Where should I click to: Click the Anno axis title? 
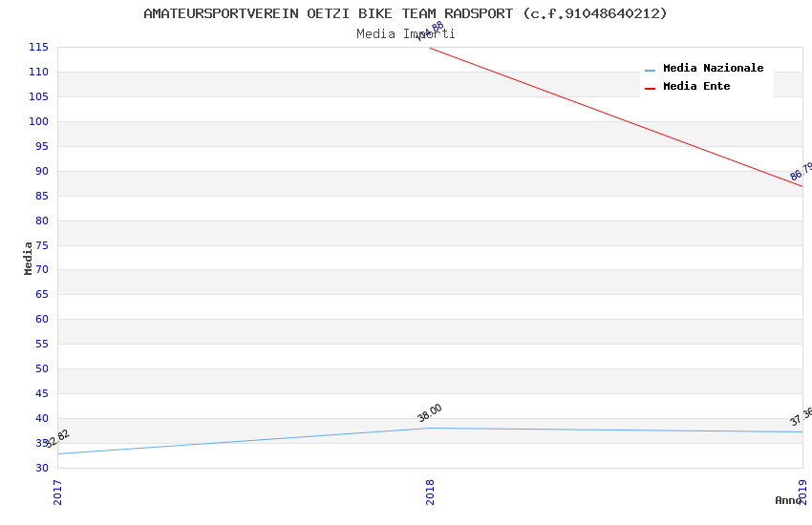[x=788, y=500]
